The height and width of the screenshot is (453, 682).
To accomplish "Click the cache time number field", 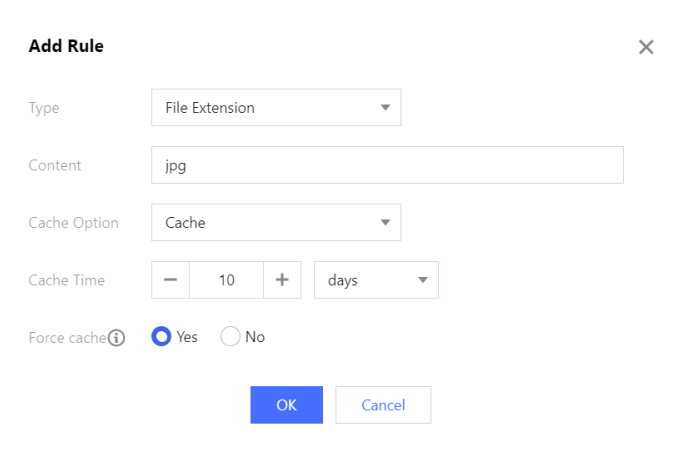I will pos(226,280).
